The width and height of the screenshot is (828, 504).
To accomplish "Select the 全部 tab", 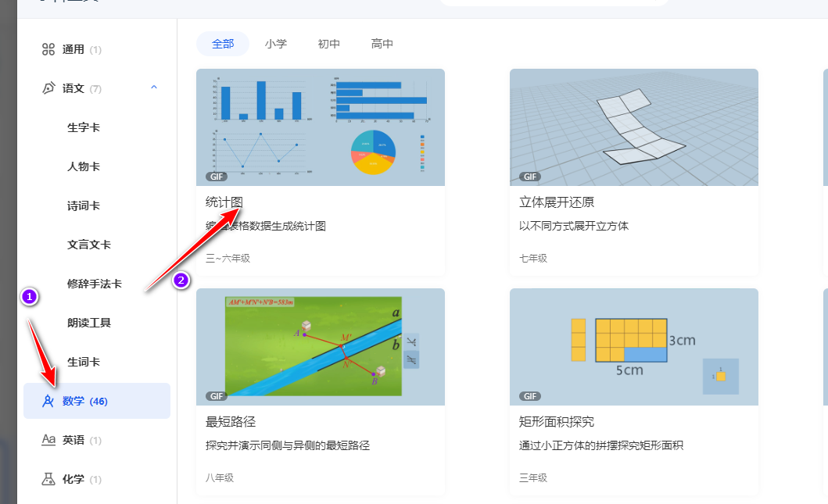I will [223, 44].
